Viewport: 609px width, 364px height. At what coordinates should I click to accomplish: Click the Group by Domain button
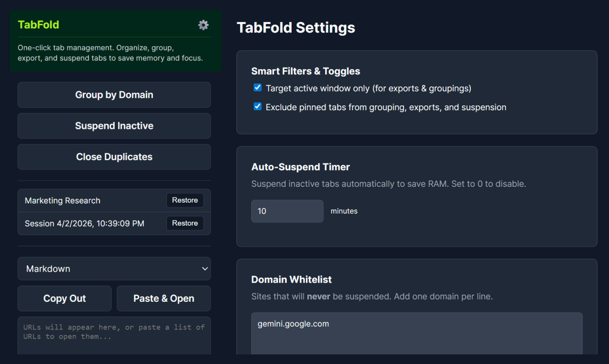coord(114,95)
